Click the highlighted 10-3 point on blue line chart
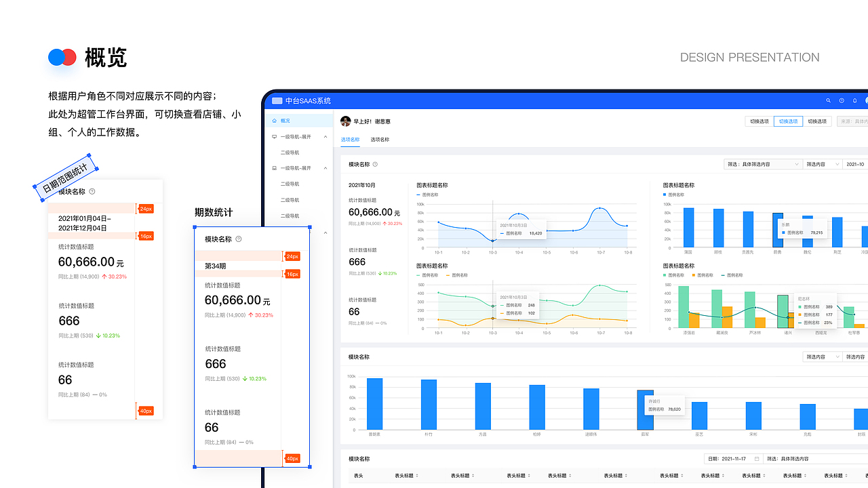 [493, 241]
